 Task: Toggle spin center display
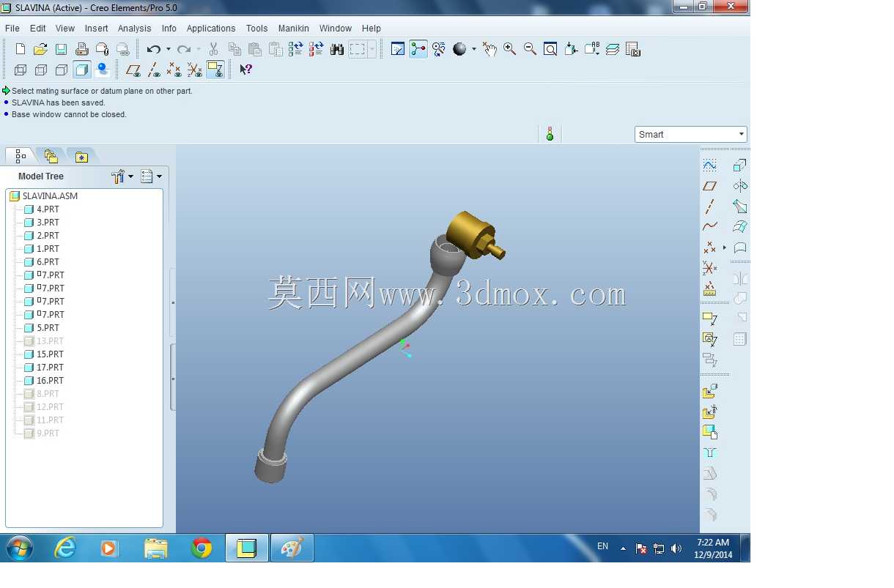(x=418, y=49)
